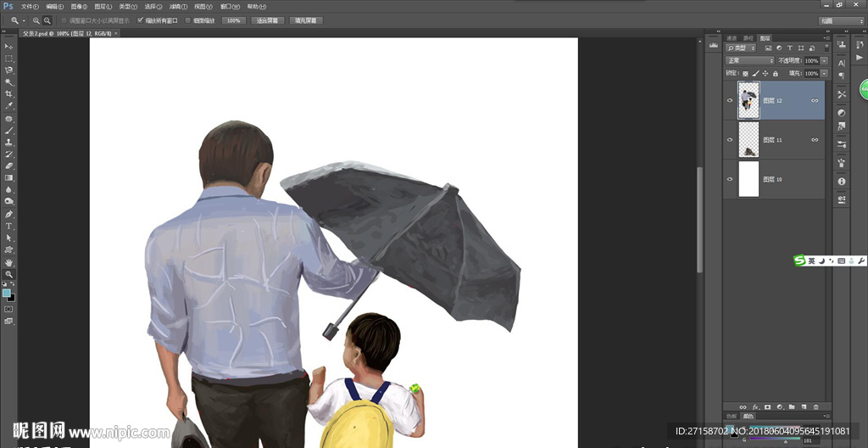Viewport: 868px width, 448px height.
Task: Open the Info panel icon
Action: [842, 182]
